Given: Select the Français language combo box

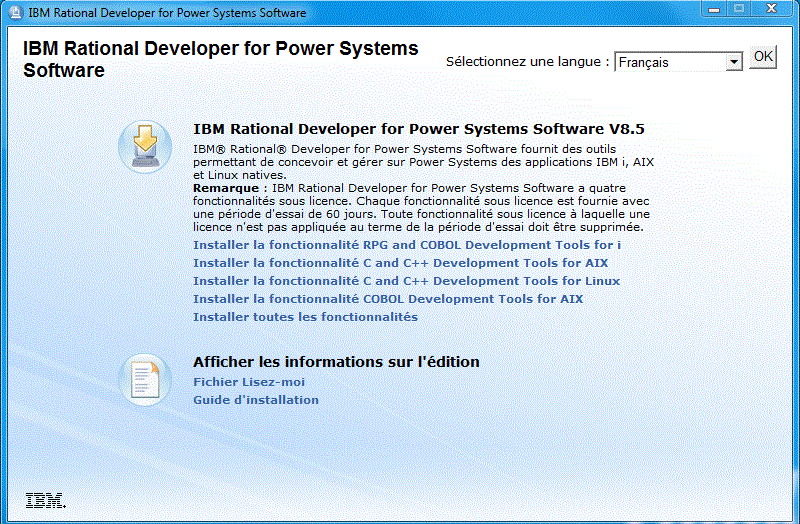Looking at the screenshot, I should (x=678, y=62).
